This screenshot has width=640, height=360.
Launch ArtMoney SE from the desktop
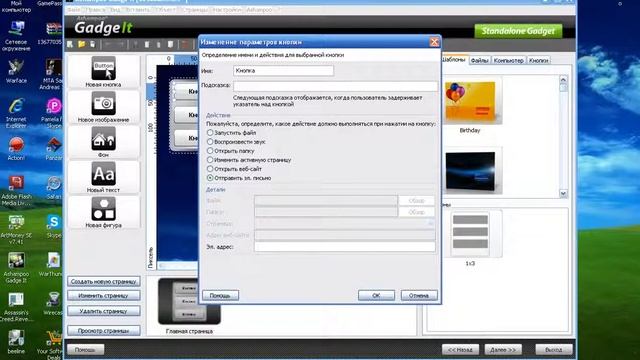(16, 229)
